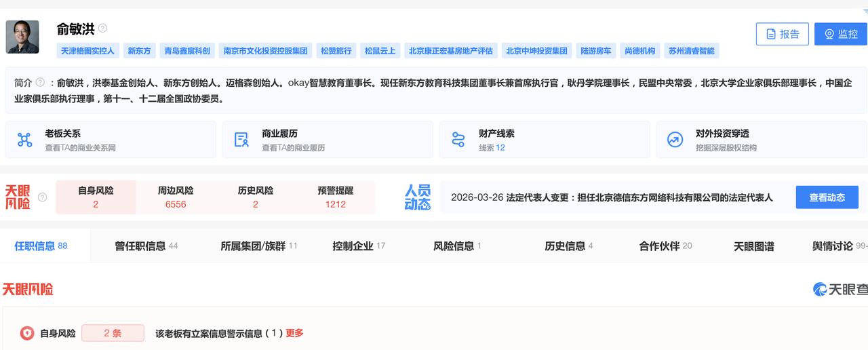Open company tag 北京康正宏基房地产评估
Screen dimensions: 868x350
451,51
